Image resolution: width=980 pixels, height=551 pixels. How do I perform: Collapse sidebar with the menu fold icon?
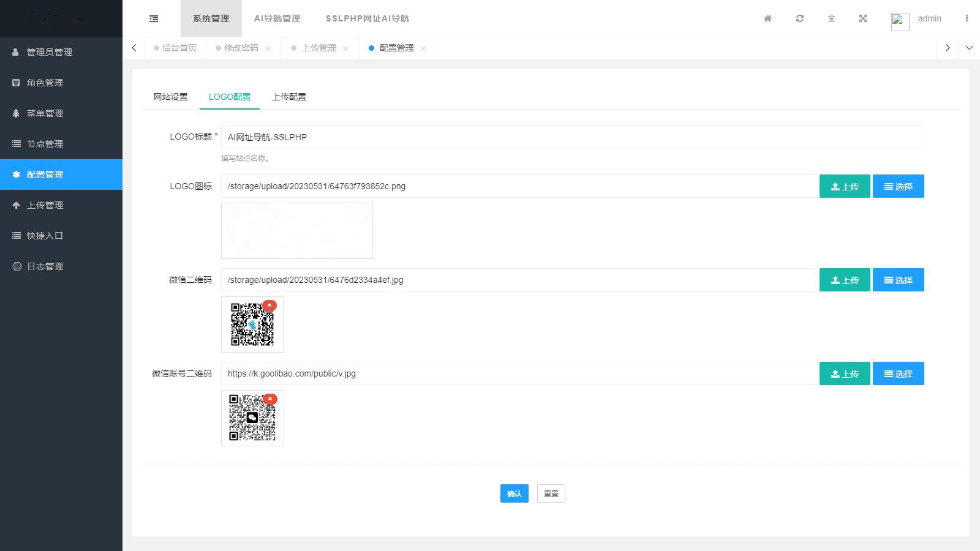154,18
